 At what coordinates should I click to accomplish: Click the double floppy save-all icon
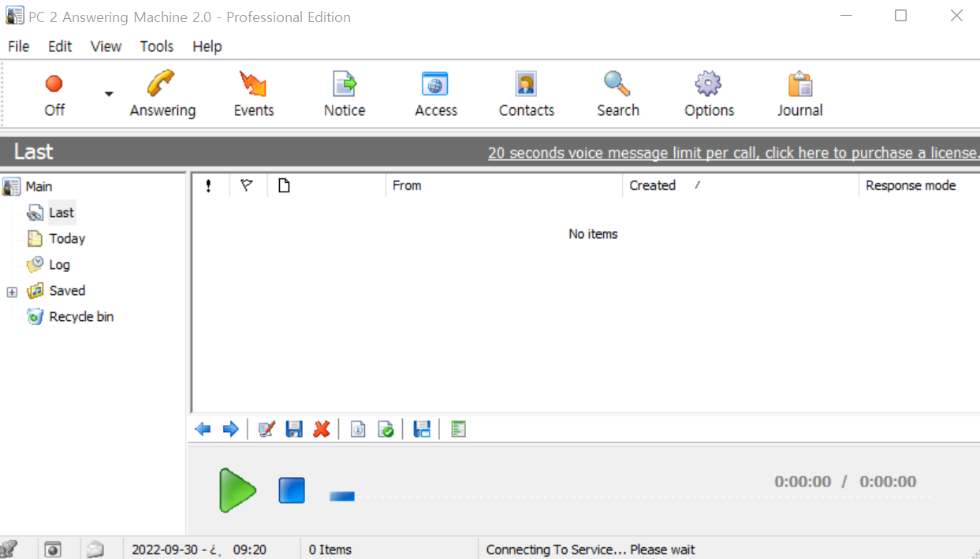422,429
